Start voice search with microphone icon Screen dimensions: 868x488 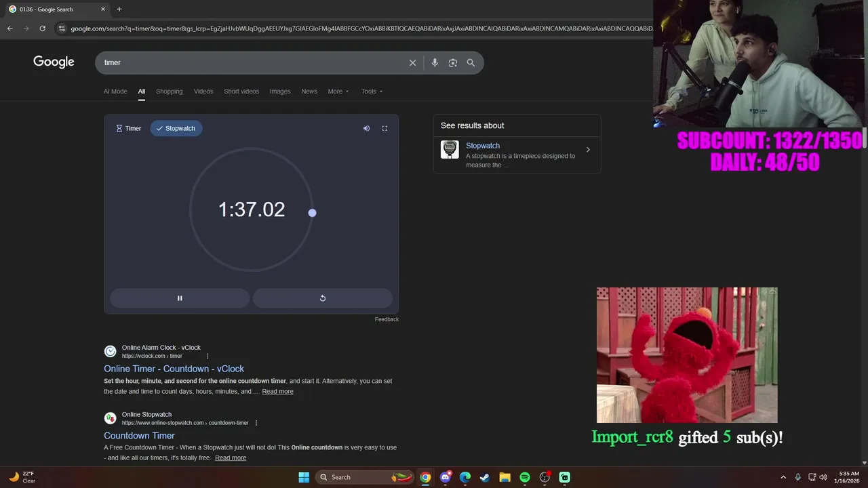point(435,62)
